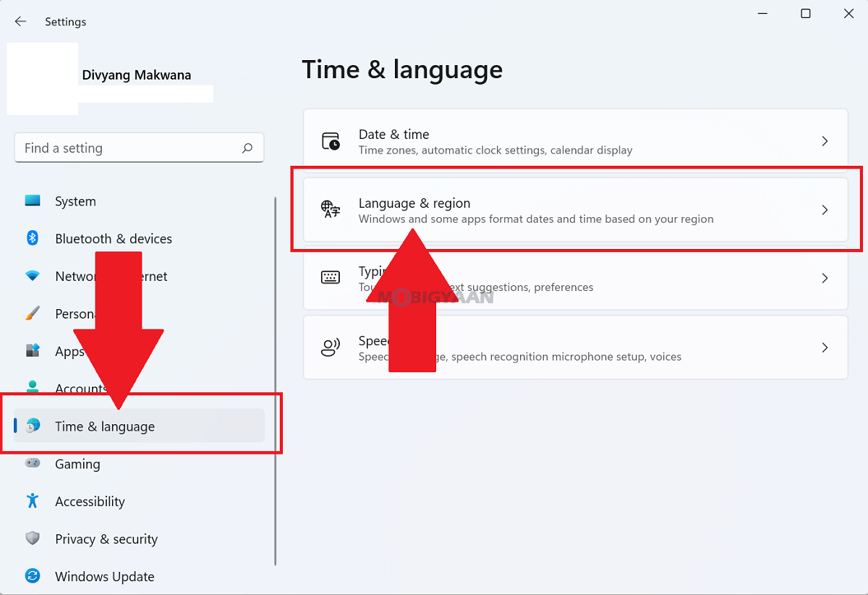Click the Find a setting search field

click(x=140, y=148)
